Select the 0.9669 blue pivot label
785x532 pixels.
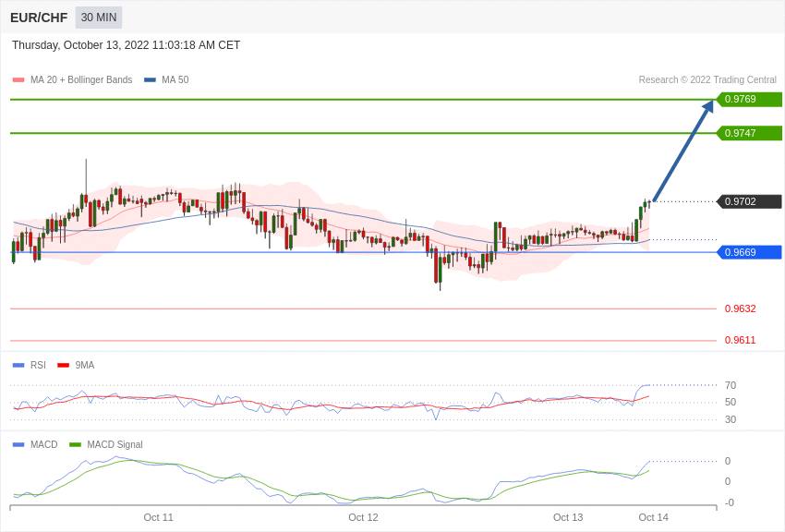point(749,252)
